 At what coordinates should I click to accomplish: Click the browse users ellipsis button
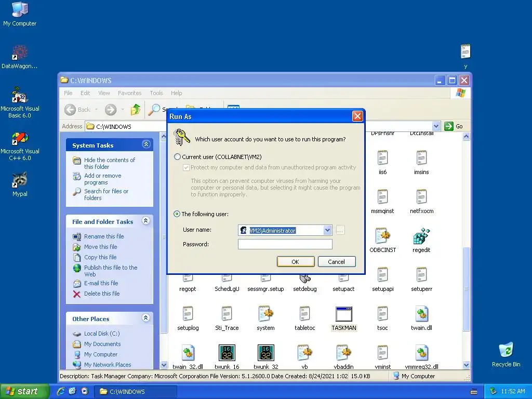(x=340, y=230)
